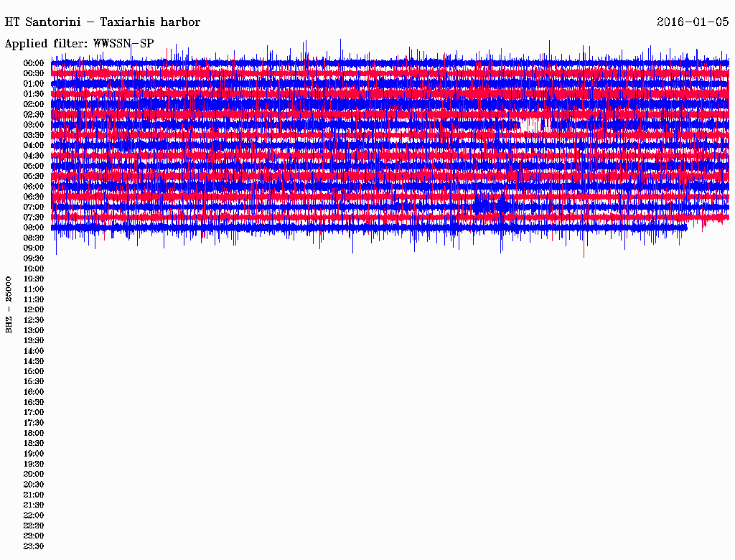Select the 16:00 time label

pos(34,392)
